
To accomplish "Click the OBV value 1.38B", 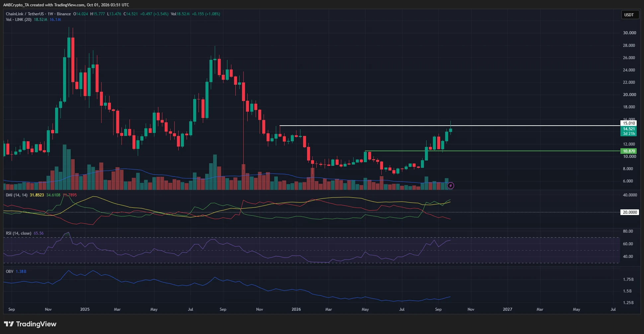I will pos(21,272).
